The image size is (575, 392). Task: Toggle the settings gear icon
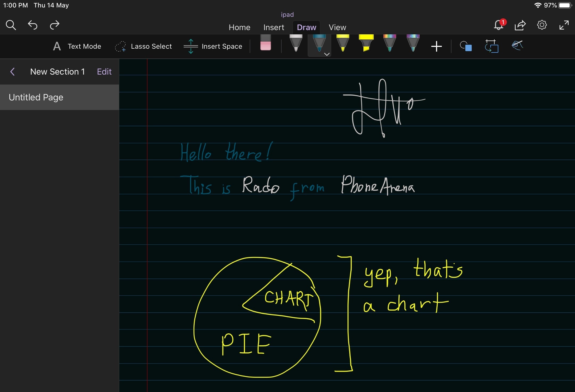tap(542, 25)
